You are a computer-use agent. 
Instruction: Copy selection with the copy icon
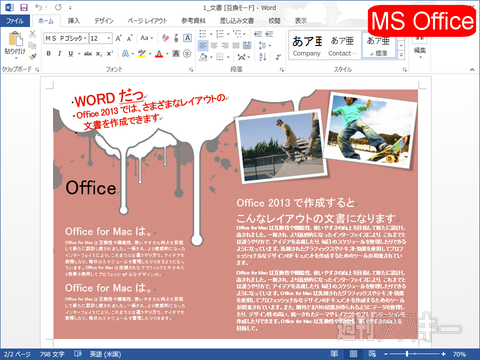click(32, 45)
